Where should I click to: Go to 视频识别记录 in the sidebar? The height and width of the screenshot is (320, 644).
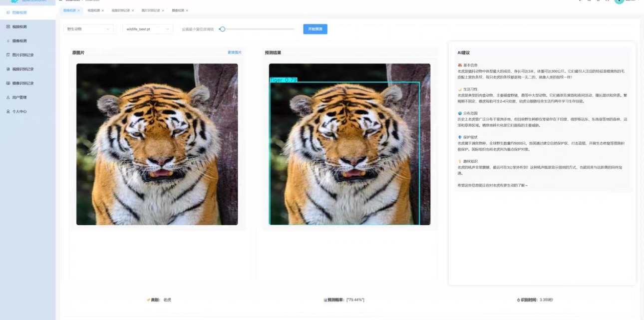(x=8, y=69)
